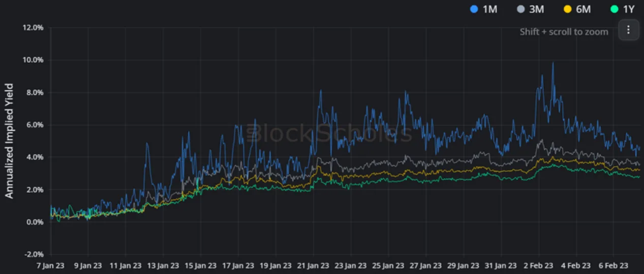Click the Shift + scroll to zoom hint
The height and width of the screenshot is (274, 644).
point(564,31)
